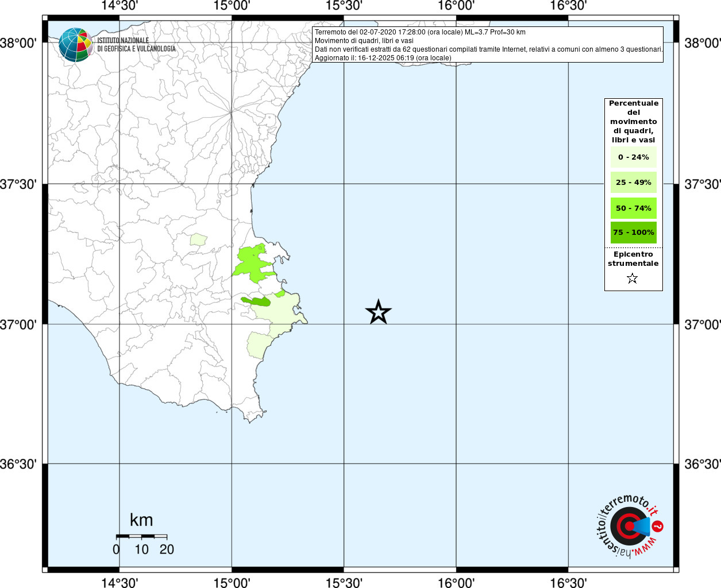Click the top axis label 16°30'
This screenshot has height=588, width=721.
568,6
